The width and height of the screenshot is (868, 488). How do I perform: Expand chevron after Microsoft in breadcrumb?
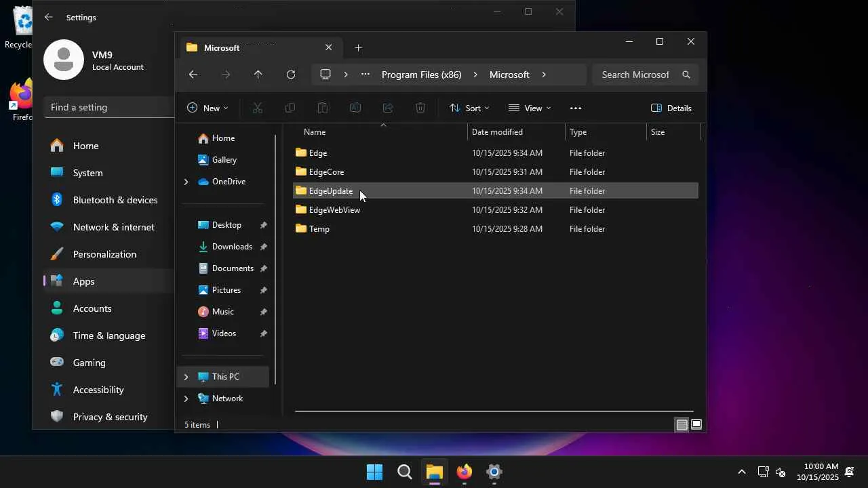(x=544, y=75)
